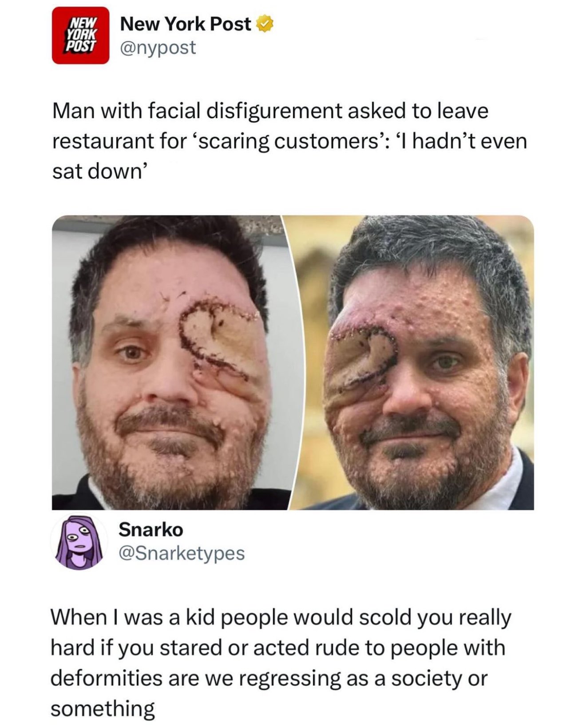586x728 pixels.
Task: Click the Snarko display name
Action: (x=150, y=529)
